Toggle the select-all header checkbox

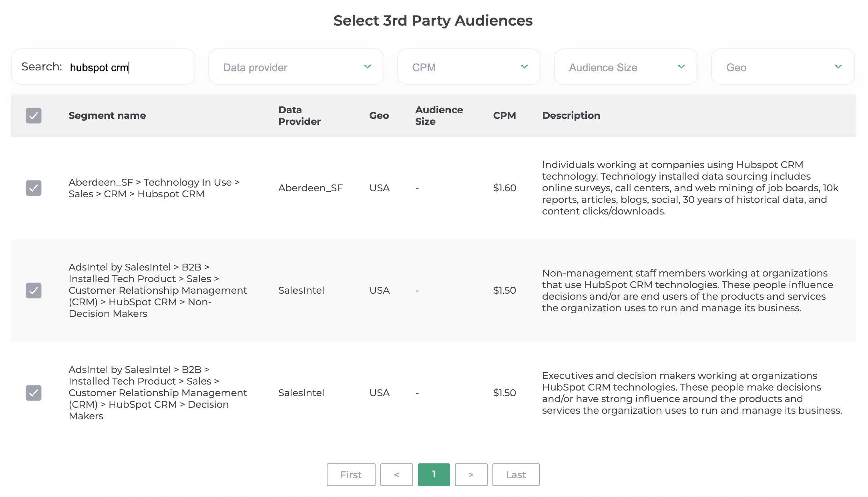[x=34, y=116]
